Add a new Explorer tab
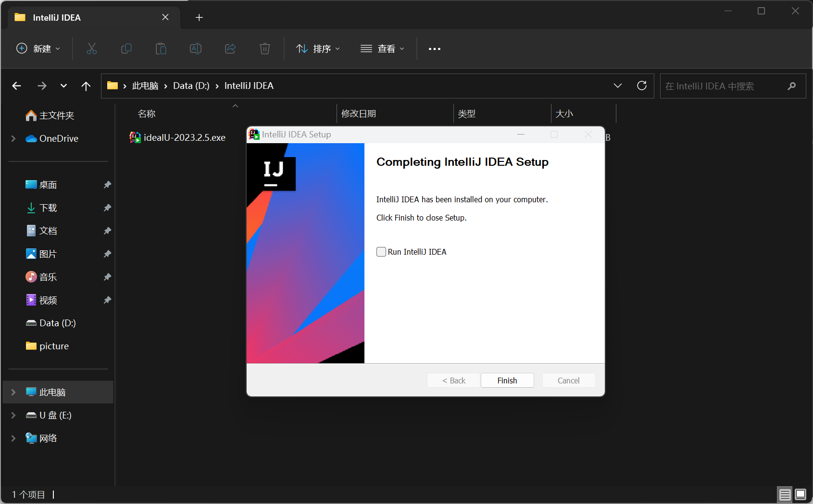Image resolution: width=813 pixels, height=504 pixels. [x=199, y=18]
